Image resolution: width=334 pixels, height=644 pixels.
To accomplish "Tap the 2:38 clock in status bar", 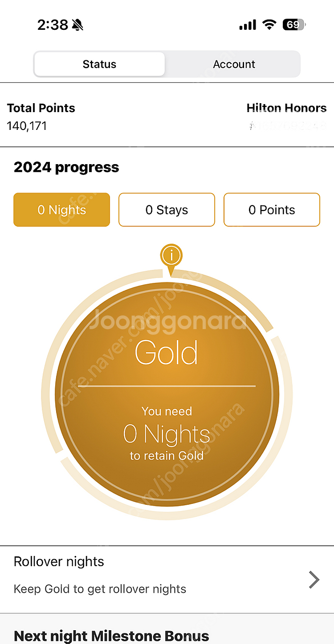I will (52, 25).
